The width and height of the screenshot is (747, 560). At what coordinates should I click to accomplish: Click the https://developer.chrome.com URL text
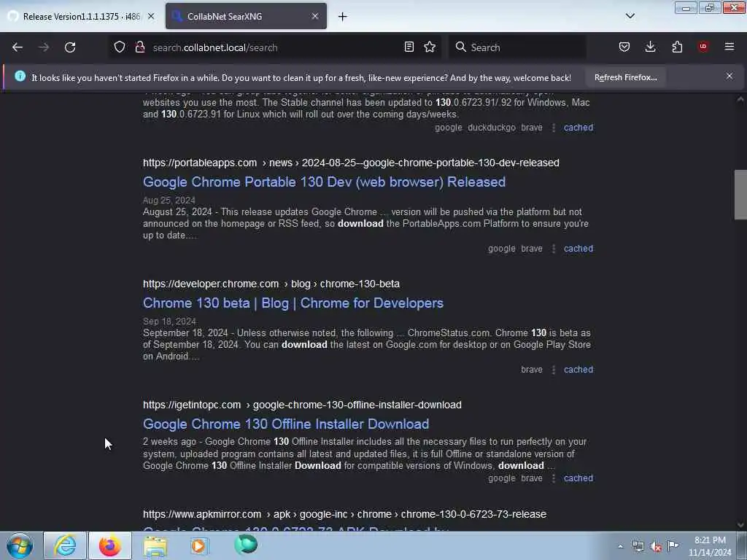211,284
